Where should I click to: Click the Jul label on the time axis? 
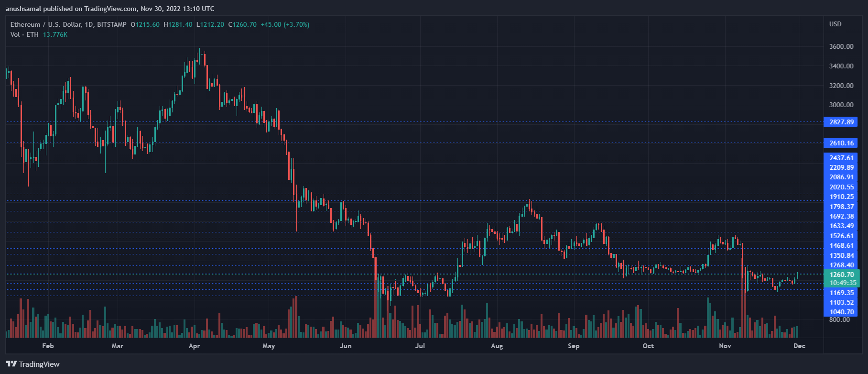point(420,346)
